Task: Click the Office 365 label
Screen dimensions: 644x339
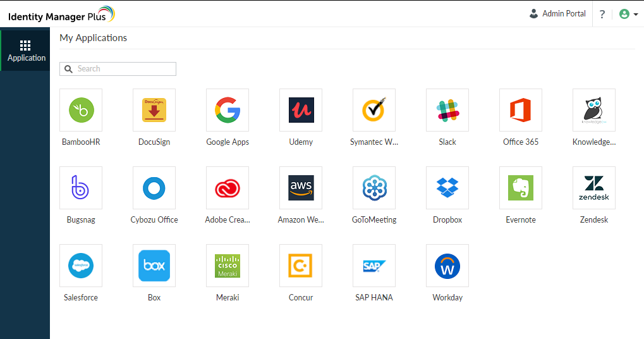Action: pos(521,142)
